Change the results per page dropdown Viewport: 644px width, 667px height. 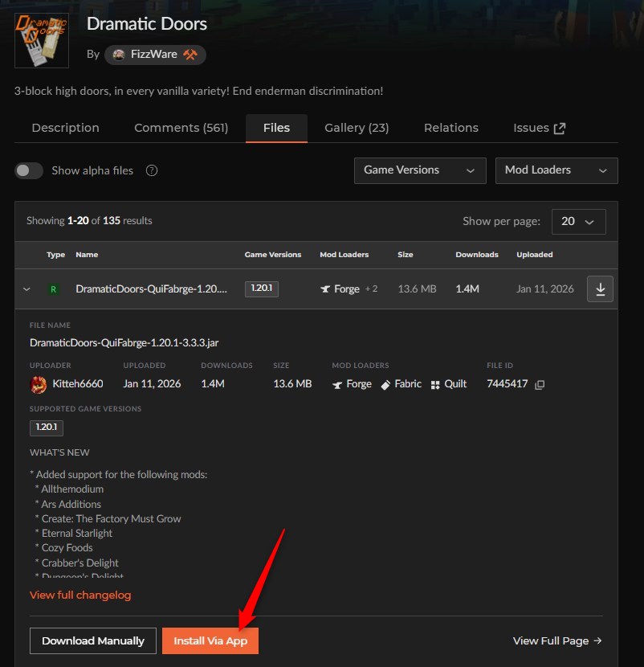pos(578,222)
